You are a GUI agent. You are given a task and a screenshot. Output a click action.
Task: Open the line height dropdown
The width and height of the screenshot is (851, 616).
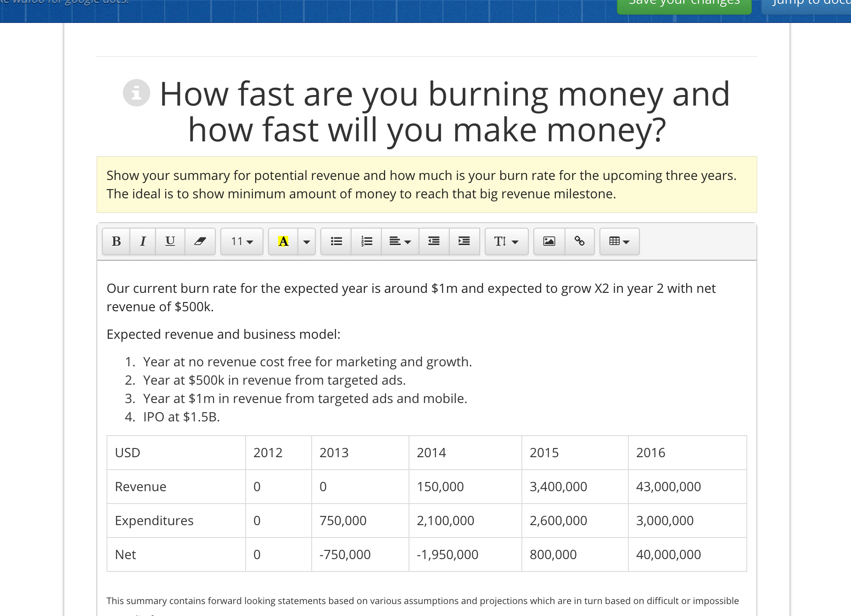507,241
